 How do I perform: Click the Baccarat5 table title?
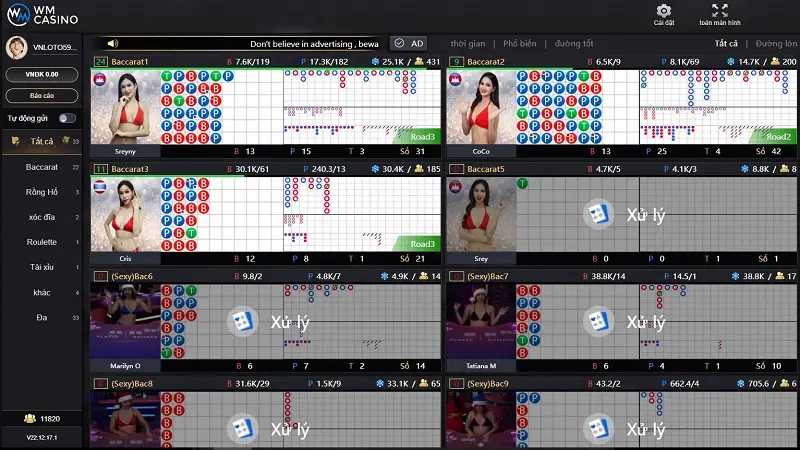pos(486,169)
